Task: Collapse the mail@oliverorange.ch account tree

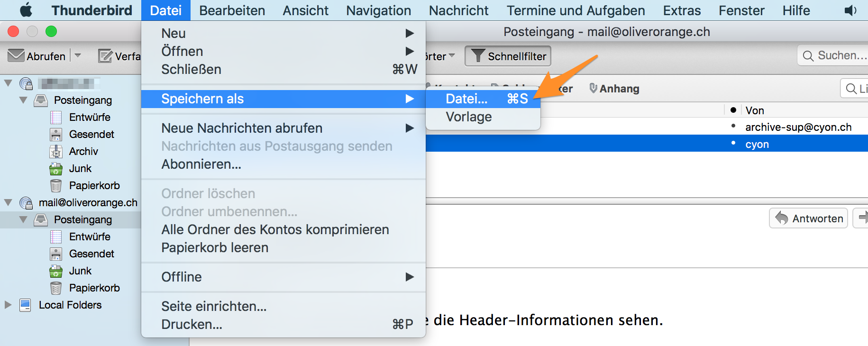Action: point(8,202)
